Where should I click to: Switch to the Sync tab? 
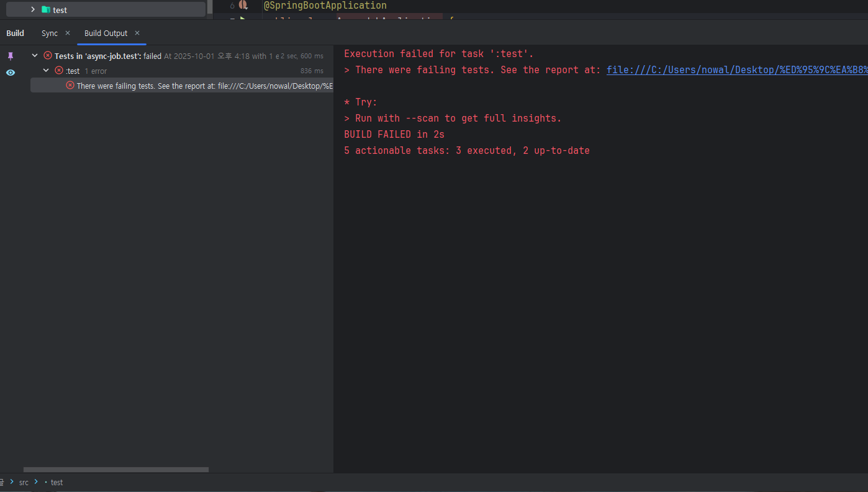(50, 34)
